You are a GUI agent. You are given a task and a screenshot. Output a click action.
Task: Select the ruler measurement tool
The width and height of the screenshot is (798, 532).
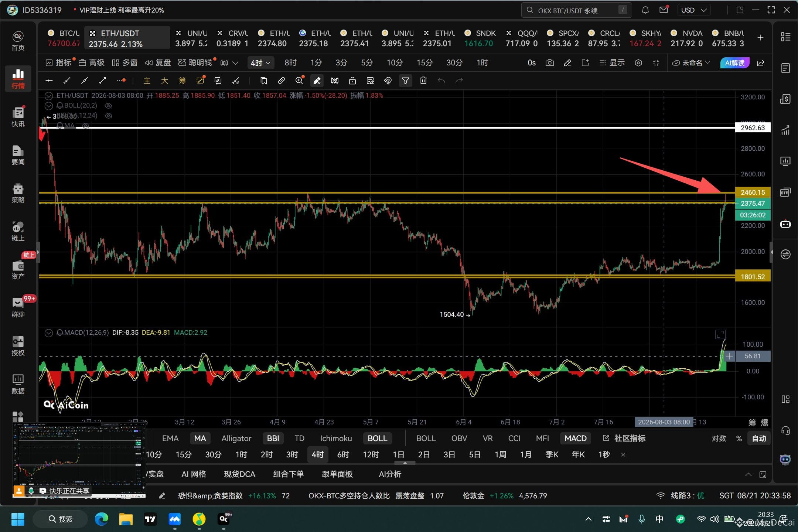tap(282, 81)
